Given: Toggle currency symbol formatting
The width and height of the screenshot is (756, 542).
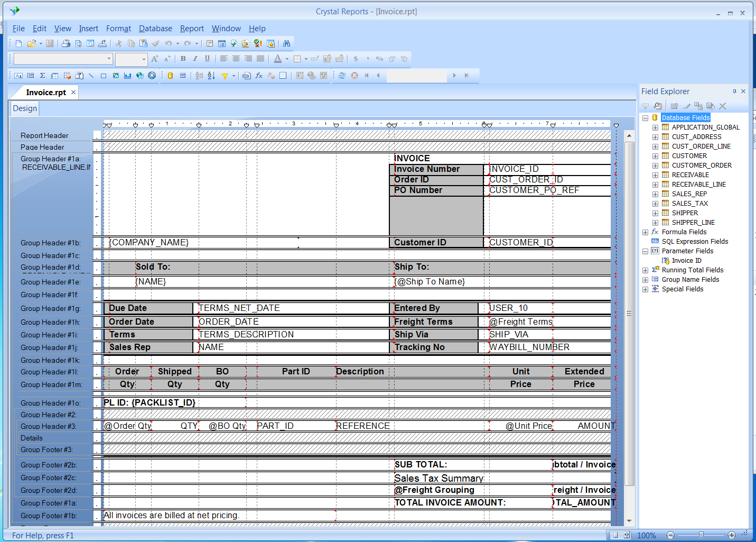Looking at the screenshot, I should [x=356, y=59].
